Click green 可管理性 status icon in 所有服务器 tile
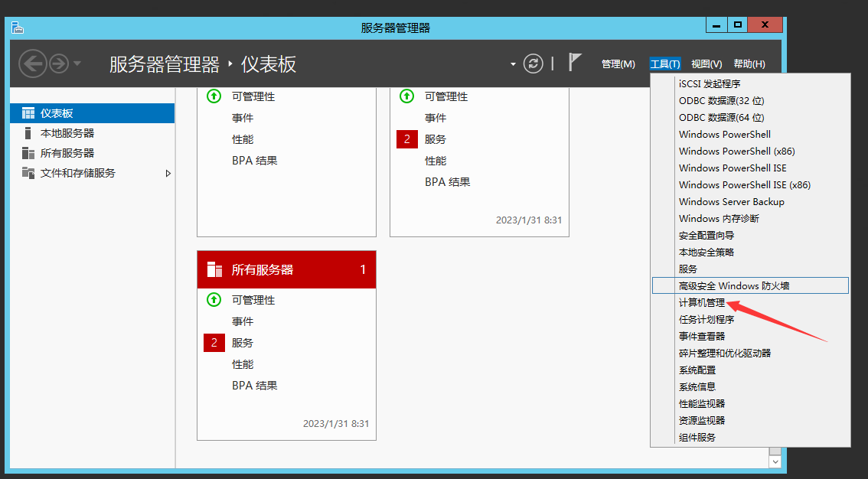The width and height of the screenshot is (868, 479). click(x=214, y=300)
